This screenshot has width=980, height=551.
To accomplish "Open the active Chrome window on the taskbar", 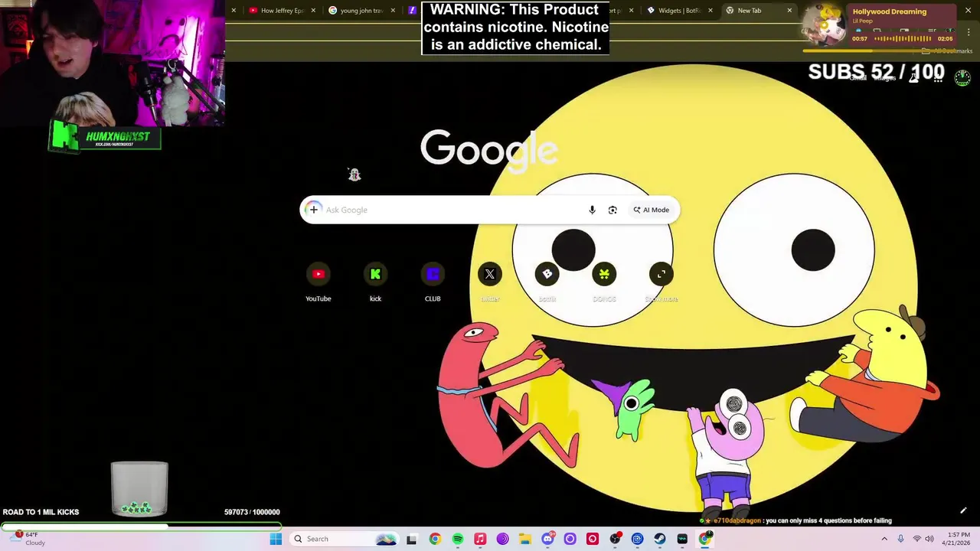I will [x=704, y=539].
